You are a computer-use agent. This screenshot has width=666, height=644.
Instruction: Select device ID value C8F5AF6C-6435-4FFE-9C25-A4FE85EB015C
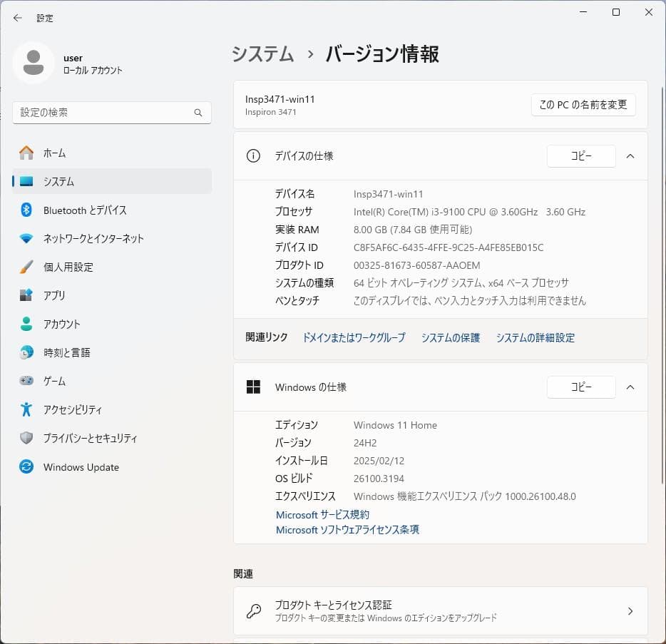(449, 247)
